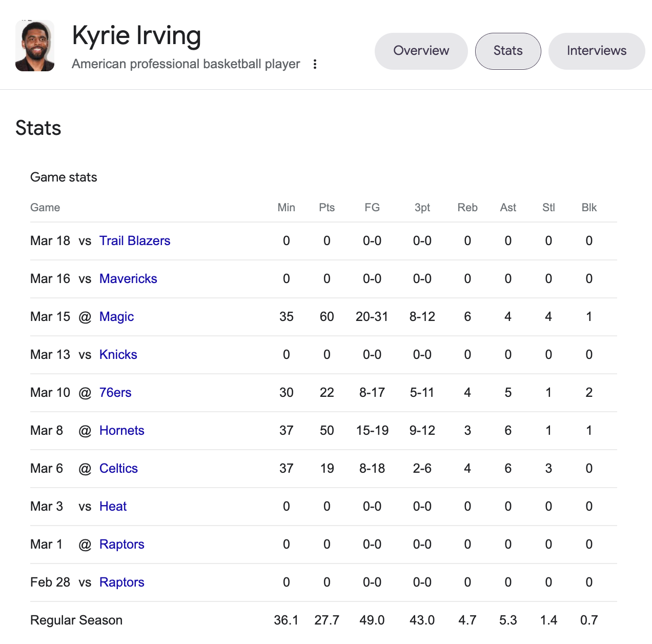Image resolution: width=652 pixels, height=644 pixels.
Task: Click the Regular Season averages row
Action: (76, 620)
